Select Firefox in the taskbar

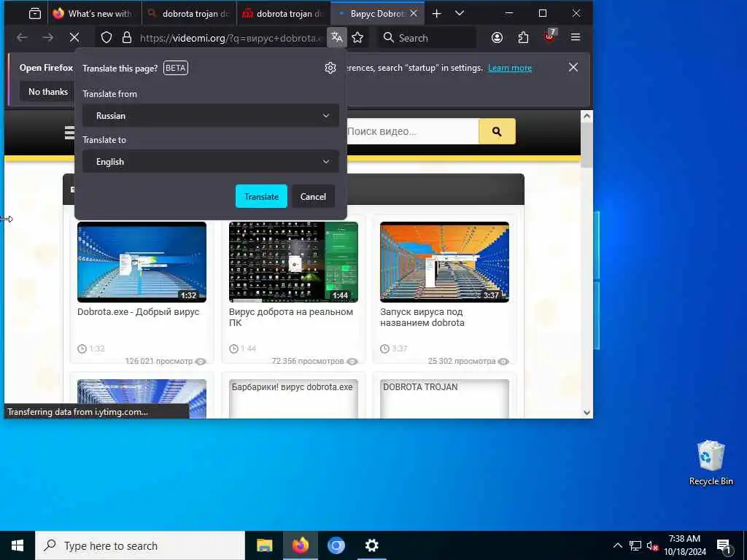tap(300, 545)
